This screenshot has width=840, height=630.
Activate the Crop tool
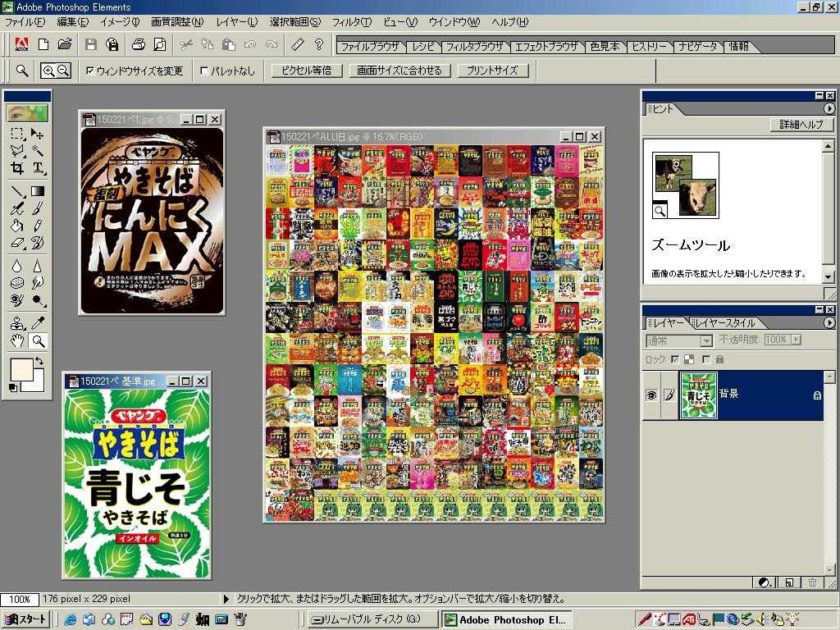click(x=17, y=168)
